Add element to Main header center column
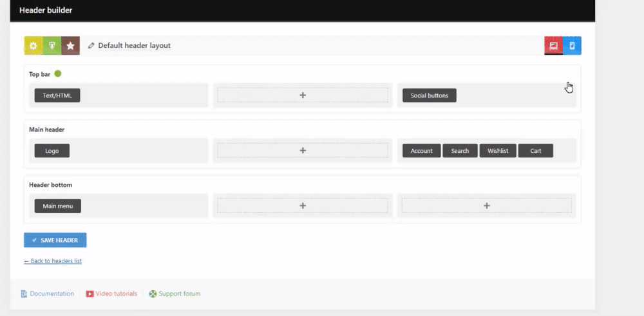The width and height of the screenshot is (644, 316). [303, 150]
